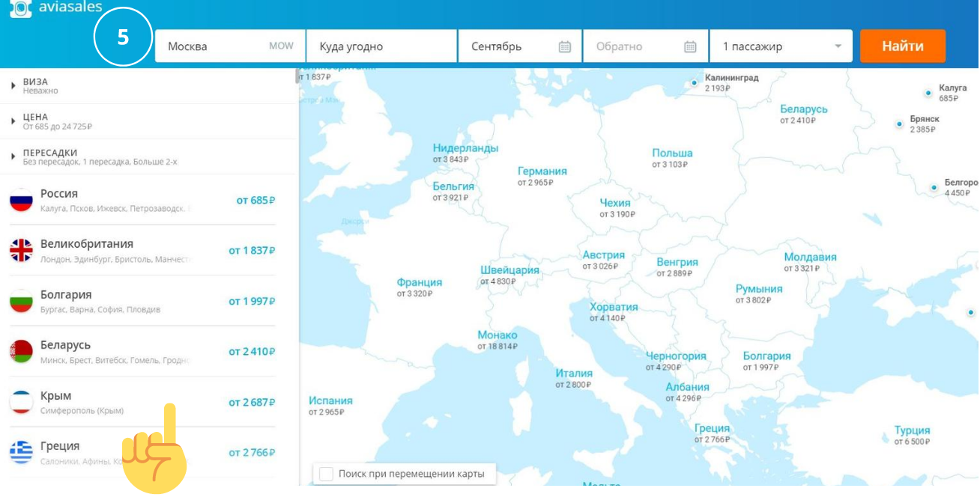Click the Bulgaria flag icon in list
The image size is (980, 503).
point(21,301)
